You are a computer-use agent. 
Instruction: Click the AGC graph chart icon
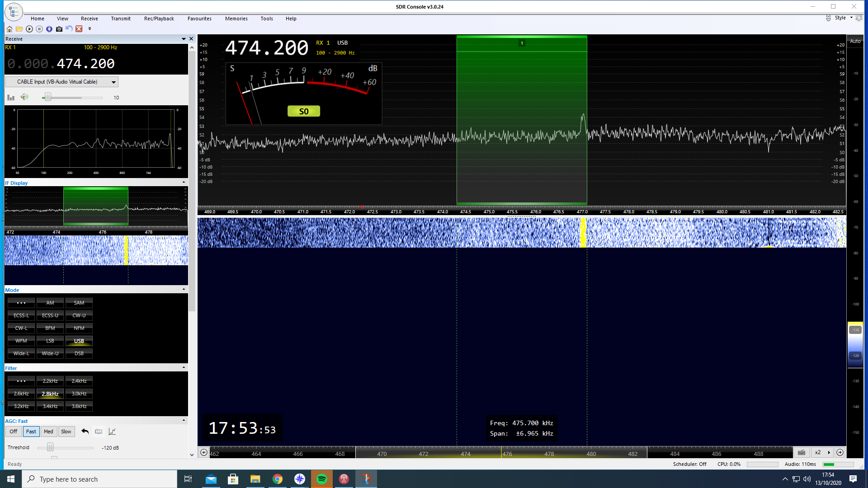pyautogui.click(x=112, y=432)
